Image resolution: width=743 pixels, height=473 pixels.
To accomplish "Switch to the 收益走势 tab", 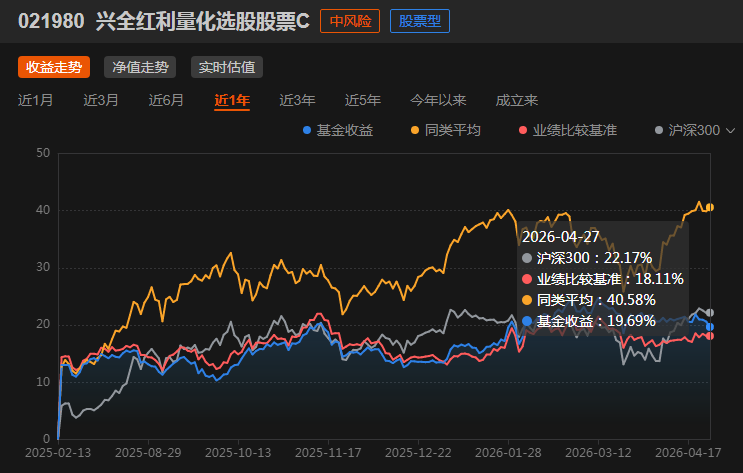I will [54, 67].
